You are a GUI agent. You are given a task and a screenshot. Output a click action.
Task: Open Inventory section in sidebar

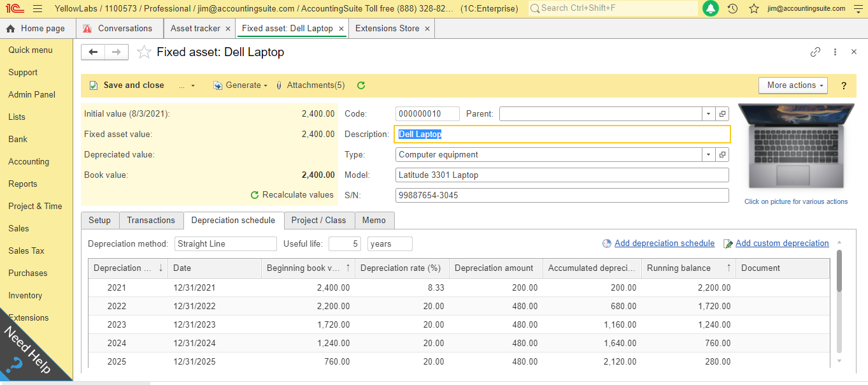pos(25,296)
